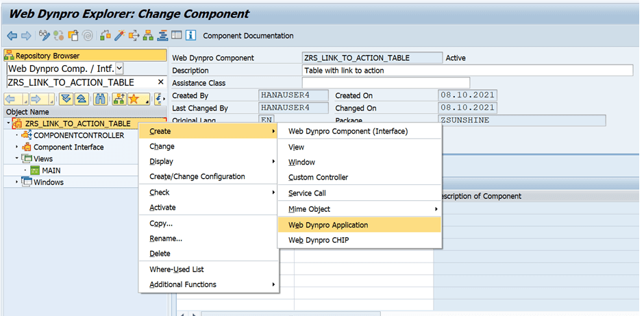Select the Repository Browser button
644x316 pixels.
click(x=85, y=56)
